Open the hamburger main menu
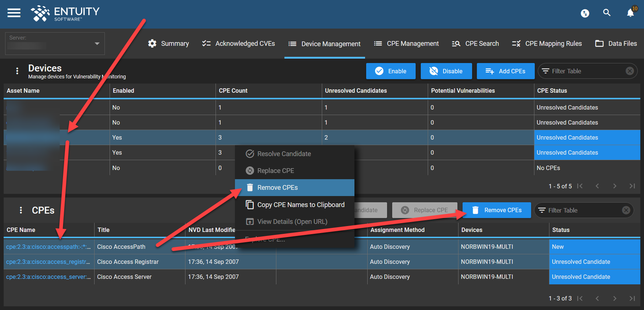Screen dimensions: 644x310 [14, 13]
